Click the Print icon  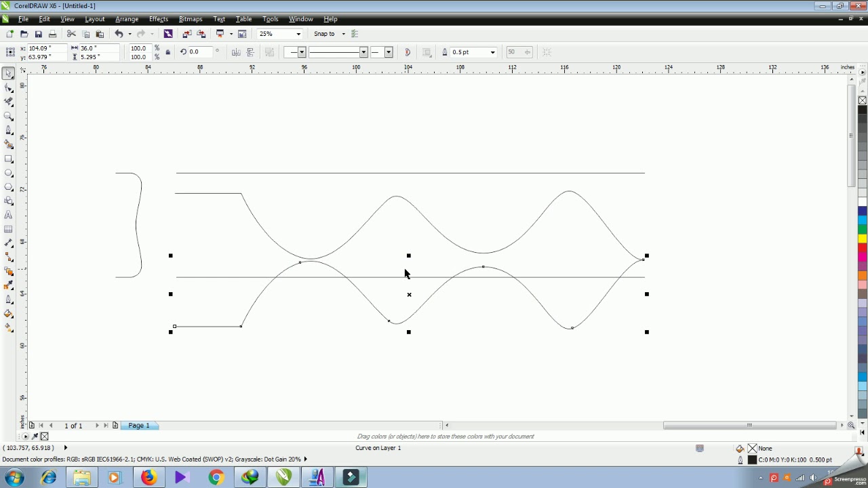52,34
